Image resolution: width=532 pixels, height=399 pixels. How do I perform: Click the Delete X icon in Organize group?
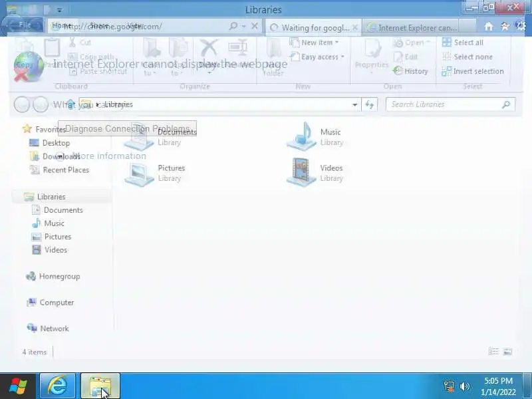pyautogui.click(x=209, y=47)
